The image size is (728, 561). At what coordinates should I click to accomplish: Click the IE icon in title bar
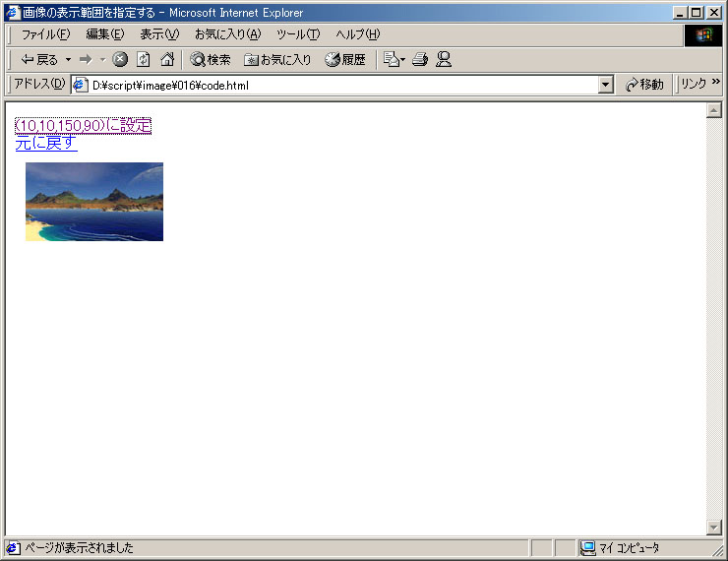click(13, 13)
